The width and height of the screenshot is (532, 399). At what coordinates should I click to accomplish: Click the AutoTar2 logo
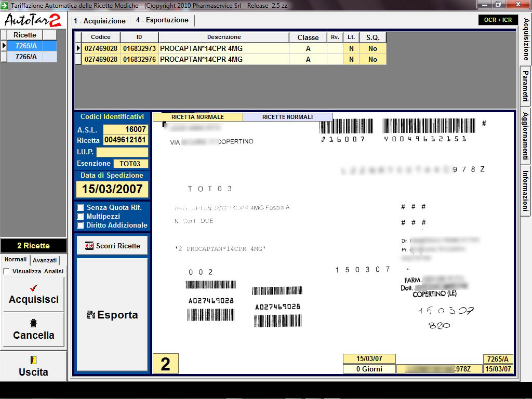33,20
